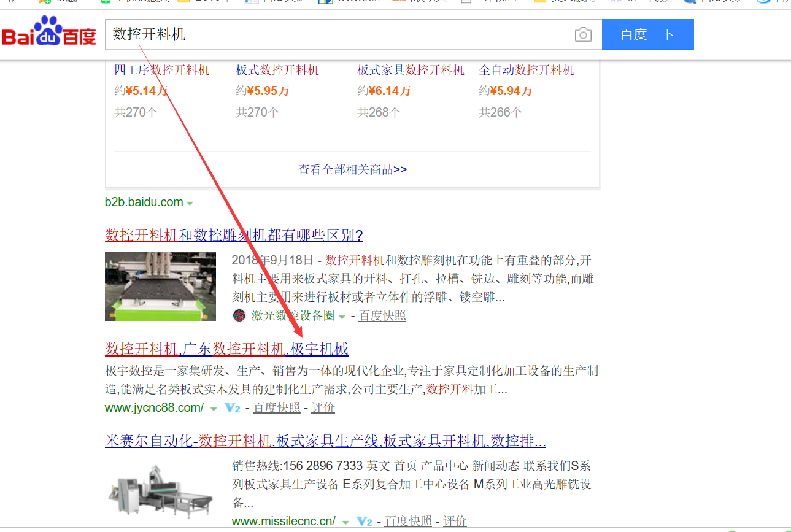Open 板式数控开料机 product link
This screenshot has width=791, height=532.
pyautogui.click(x=278, y=70)
